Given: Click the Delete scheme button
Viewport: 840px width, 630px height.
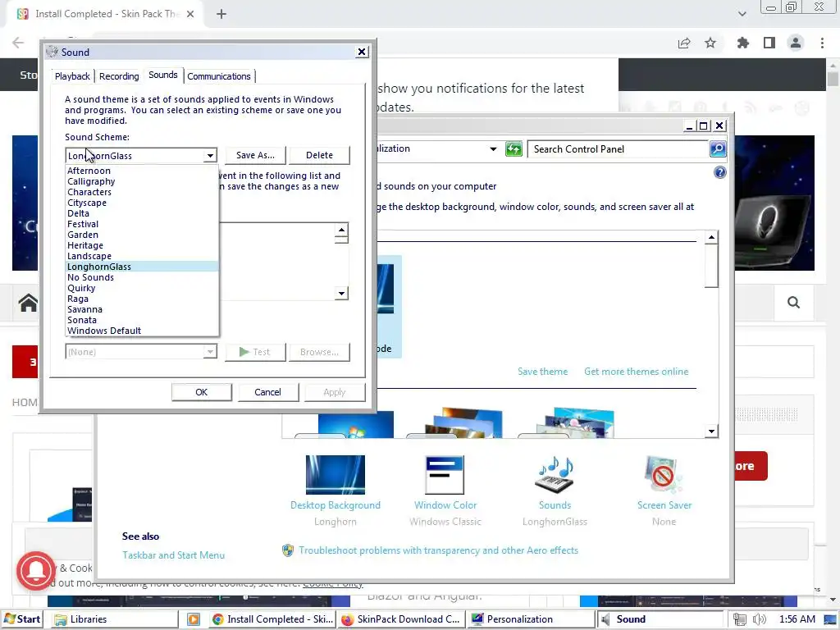Looking at the screenshot, I should (x=319, y=155).
